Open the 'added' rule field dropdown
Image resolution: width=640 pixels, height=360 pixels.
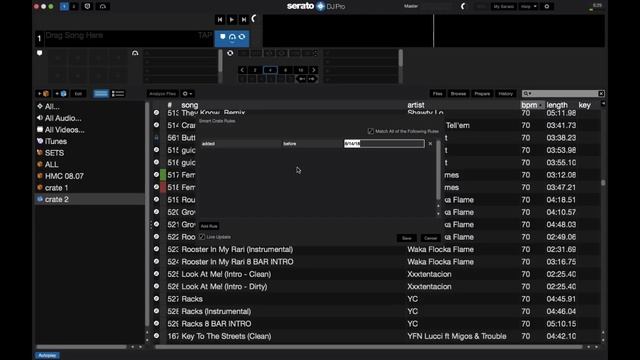tap(240, 144)
